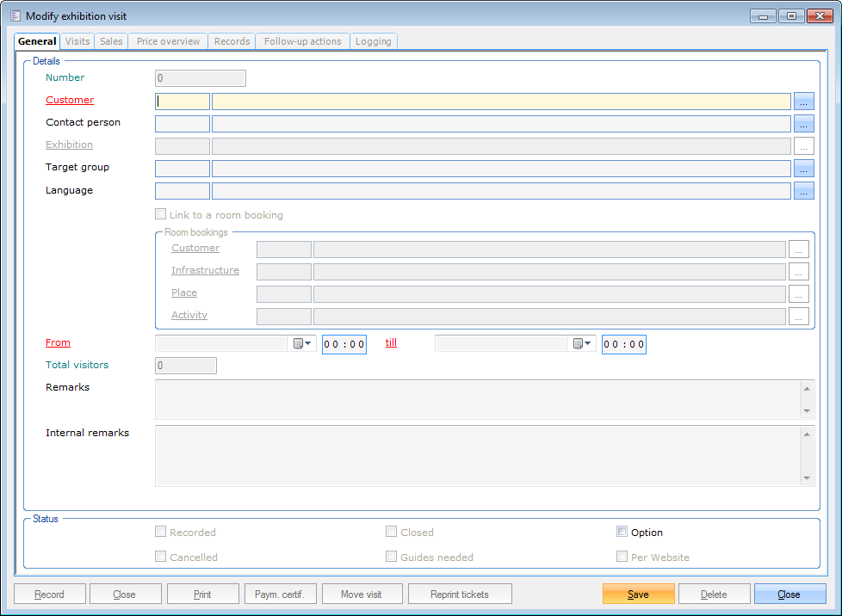
Task: Click the Reprint tickets button
Action: [x=460, y=594]
